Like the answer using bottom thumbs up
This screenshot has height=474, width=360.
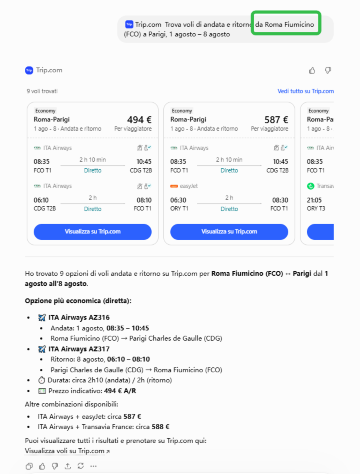(42, 466)
